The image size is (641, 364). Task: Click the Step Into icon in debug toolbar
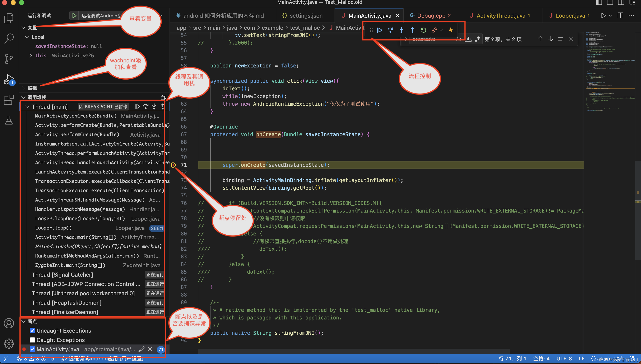pyautogui.click(x=401, y=29)
